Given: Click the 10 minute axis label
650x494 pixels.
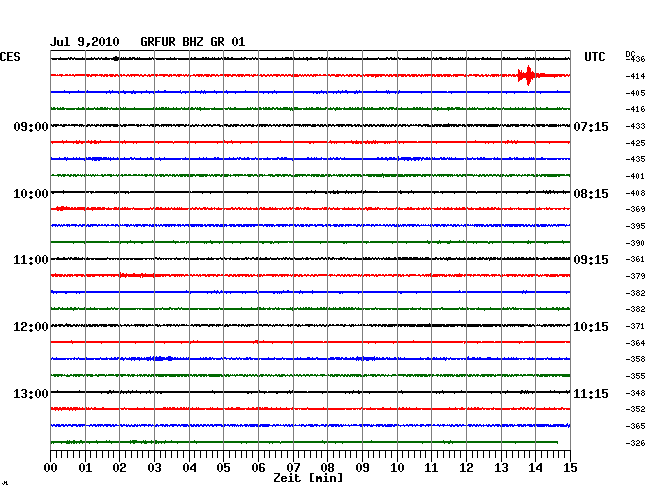Looking at the screenshot, I should (397, 468).
